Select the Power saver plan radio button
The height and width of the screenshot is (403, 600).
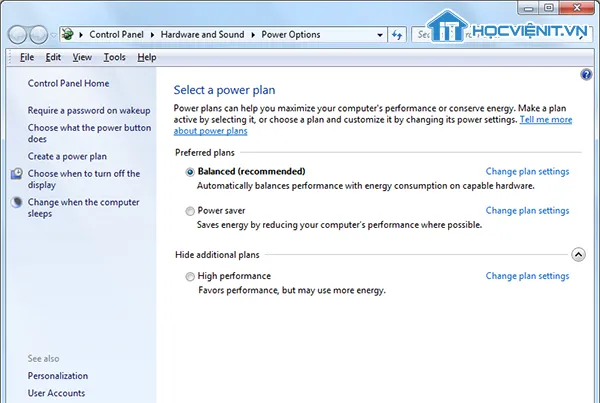pyautogui.click(x=191, y=211)
